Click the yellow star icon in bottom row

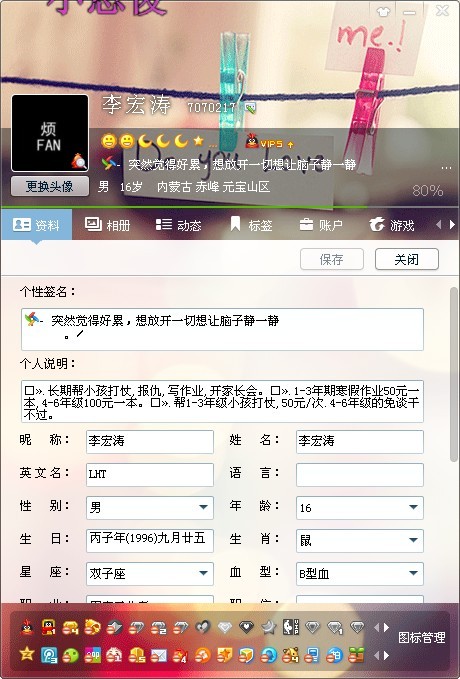pyautogui.click(x=27, y=654)
